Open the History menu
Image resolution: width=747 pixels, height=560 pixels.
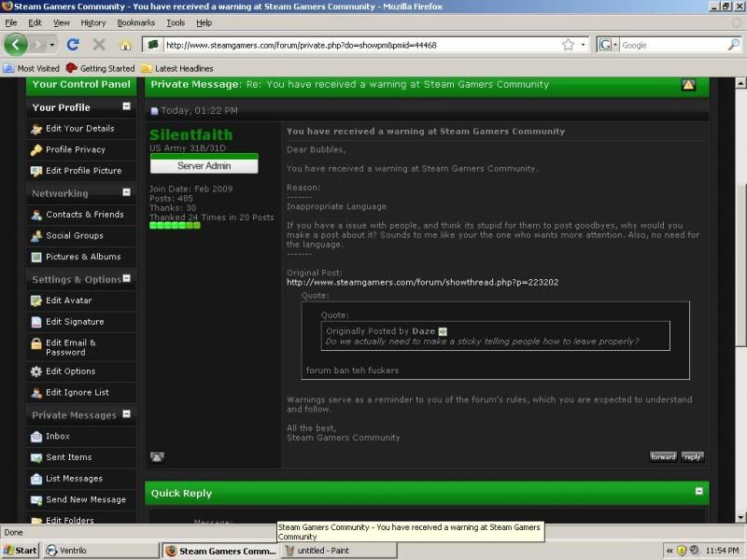93,22
